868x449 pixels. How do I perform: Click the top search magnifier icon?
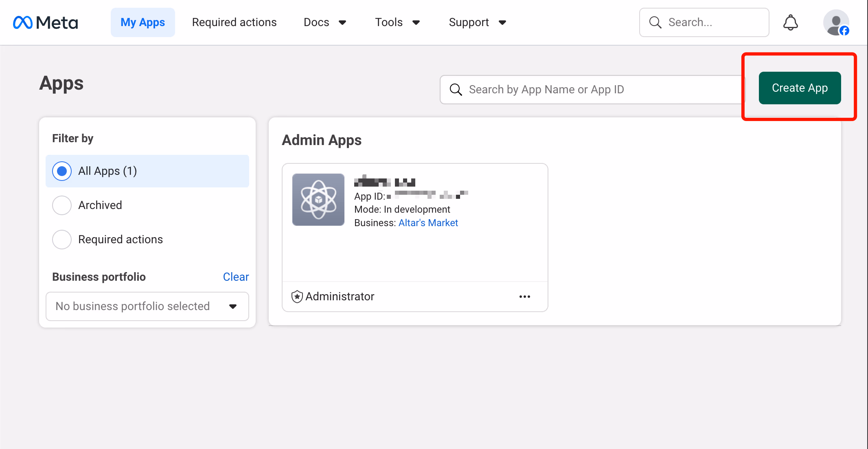tap(655, 22)
